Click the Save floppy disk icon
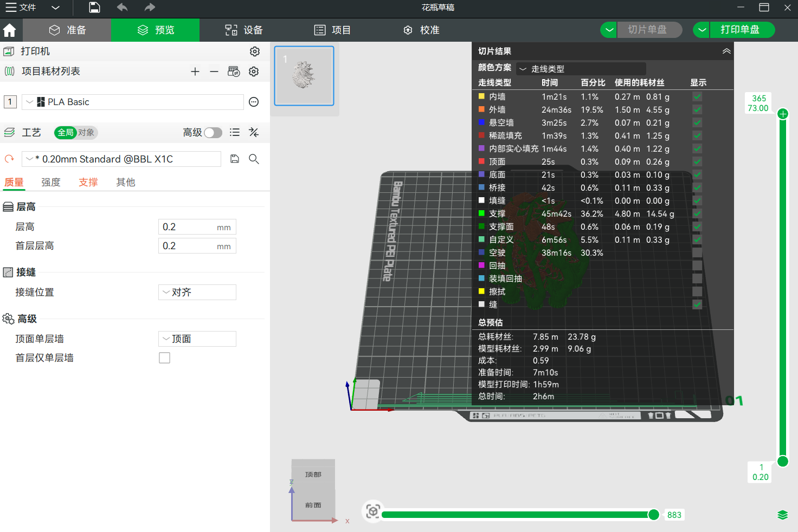 pyautogui.click(x=94, y=8)
